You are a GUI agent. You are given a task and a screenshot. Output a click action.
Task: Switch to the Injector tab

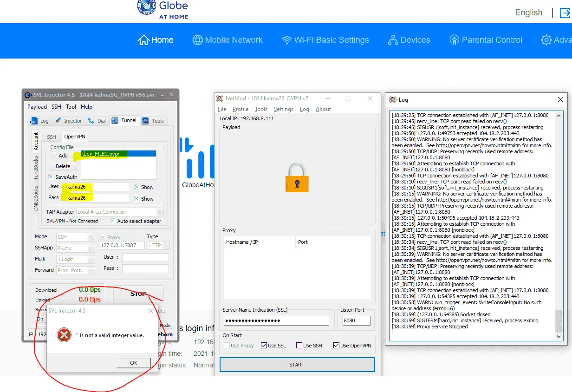click(68, 121)
